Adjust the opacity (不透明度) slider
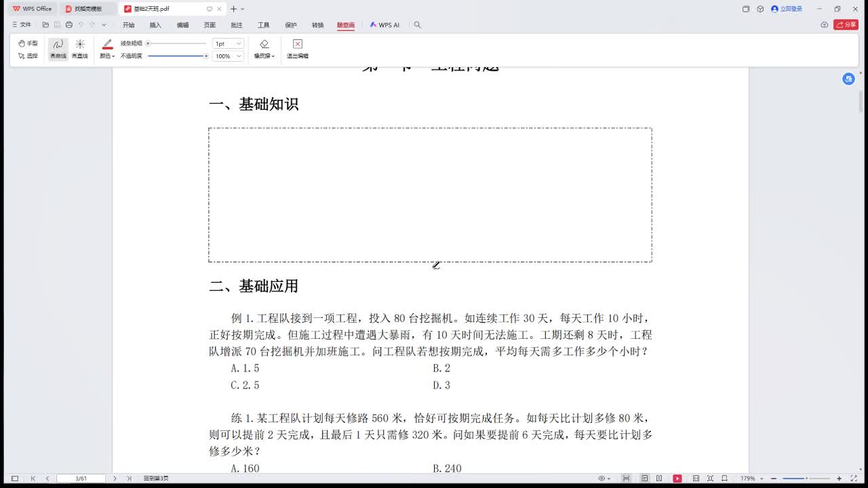The width and height of the screenshot is (868, 488). click(178, 56)
